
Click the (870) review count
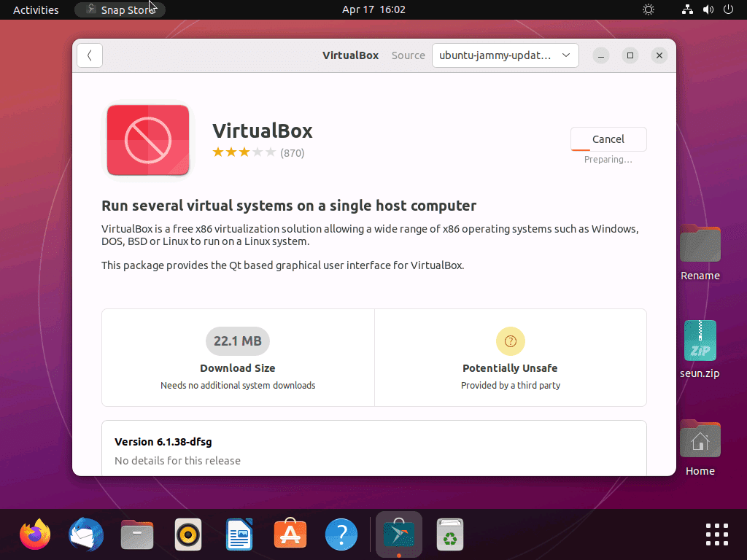(292, 153)
